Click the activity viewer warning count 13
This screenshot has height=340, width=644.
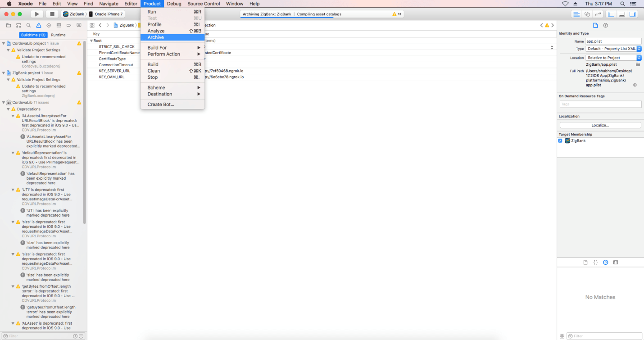coord(397,14)
